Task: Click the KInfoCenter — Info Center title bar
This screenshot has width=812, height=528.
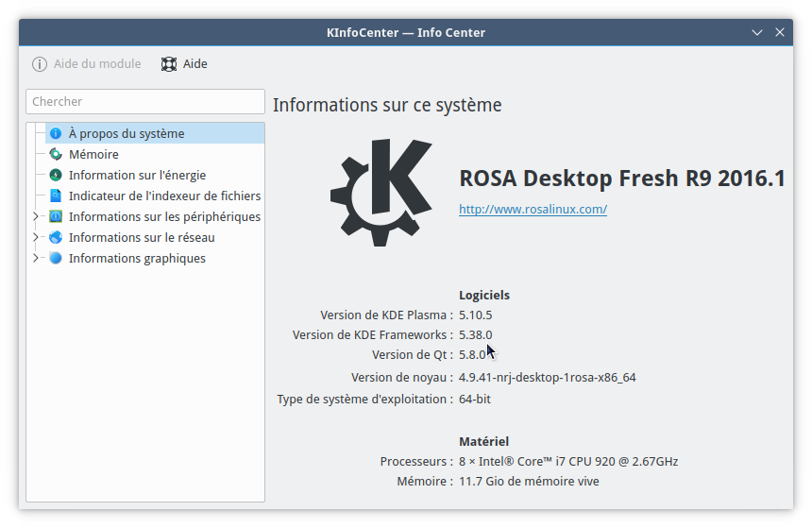Action: pos(406,33)
